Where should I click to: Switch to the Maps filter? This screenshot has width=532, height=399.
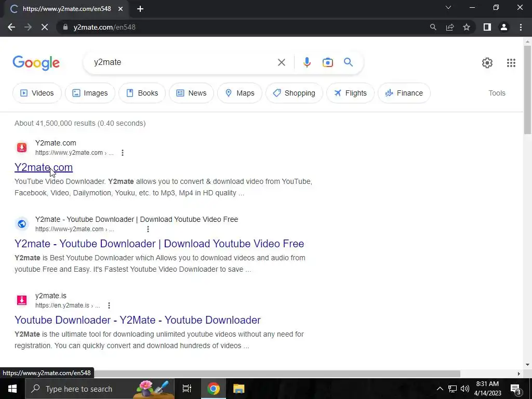click(240, 93)
